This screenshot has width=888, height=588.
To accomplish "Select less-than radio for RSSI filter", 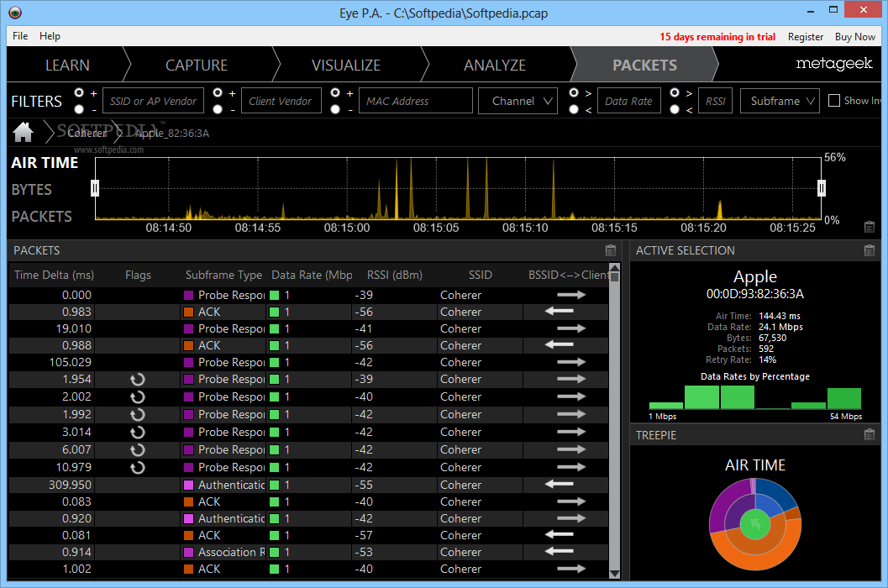I will (675, 108).
